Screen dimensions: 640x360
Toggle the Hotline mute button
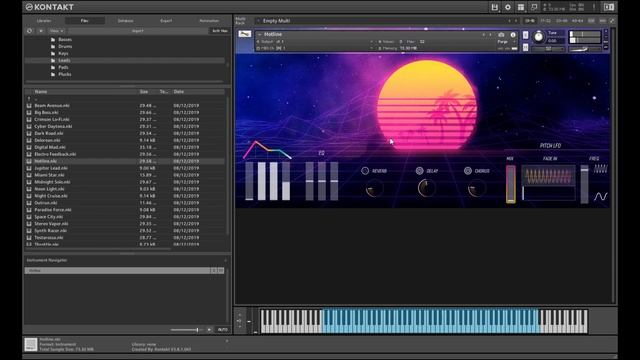tap(525, 47)
